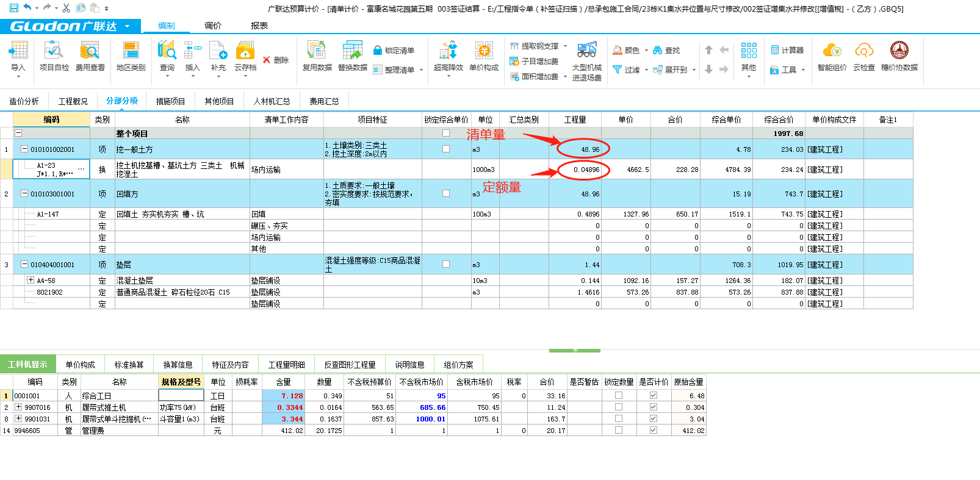Click the 复用数据 reuse data icon

coord(317,51)
